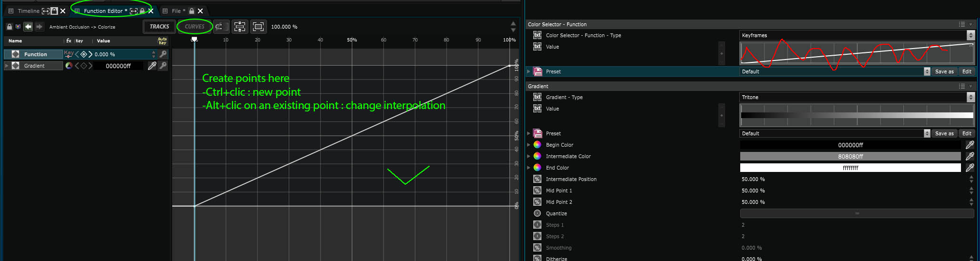This screenshot has width=980, height=261.
Task: Expand the Color Selector Preset row
Action: tap(529, 71)
